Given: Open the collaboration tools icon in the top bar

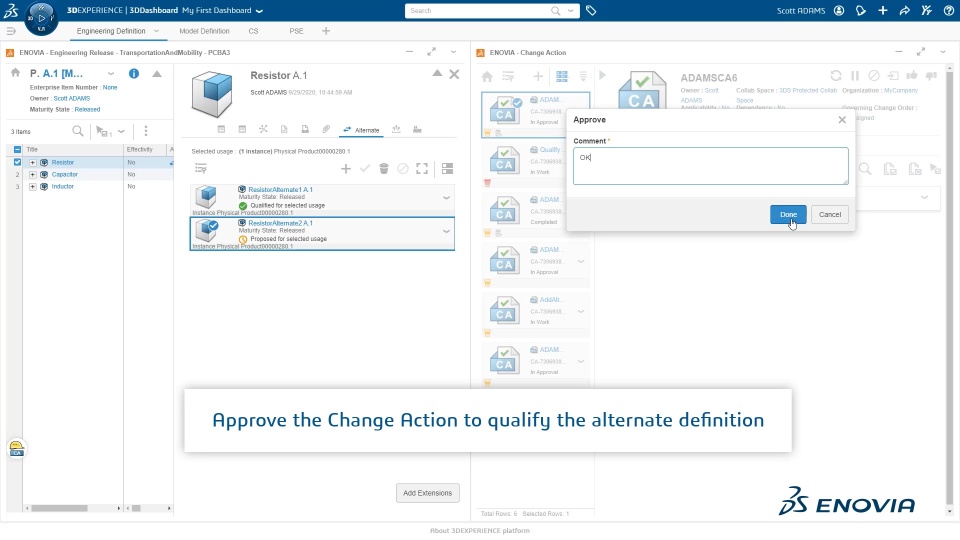Looking at the screenshot, I should point(927,10).
